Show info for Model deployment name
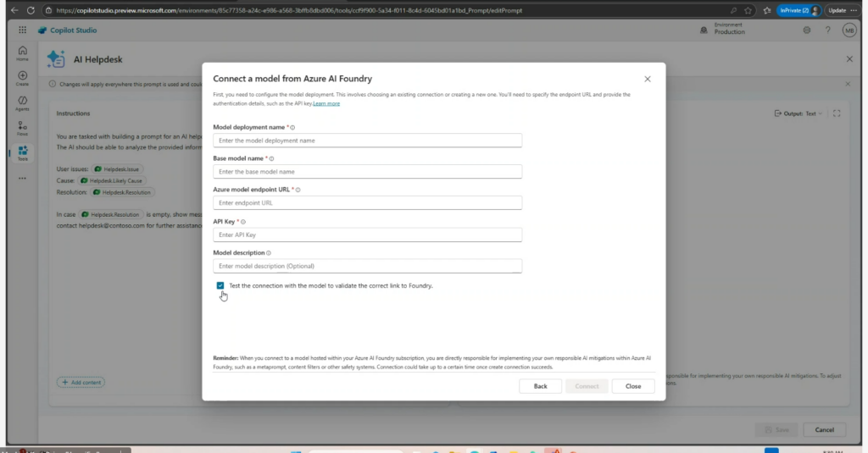868x453 pixels. coord(292,128)
